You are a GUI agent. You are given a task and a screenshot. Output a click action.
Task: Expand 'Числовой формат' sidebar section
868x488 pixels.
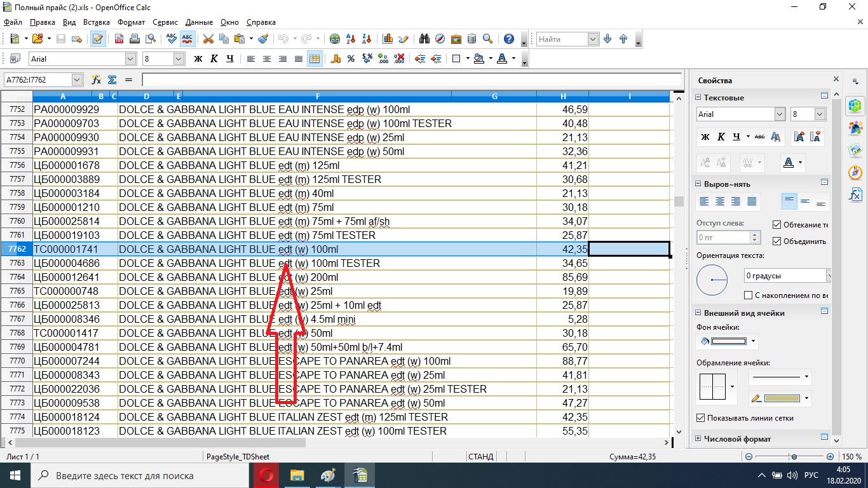(698, 439)
